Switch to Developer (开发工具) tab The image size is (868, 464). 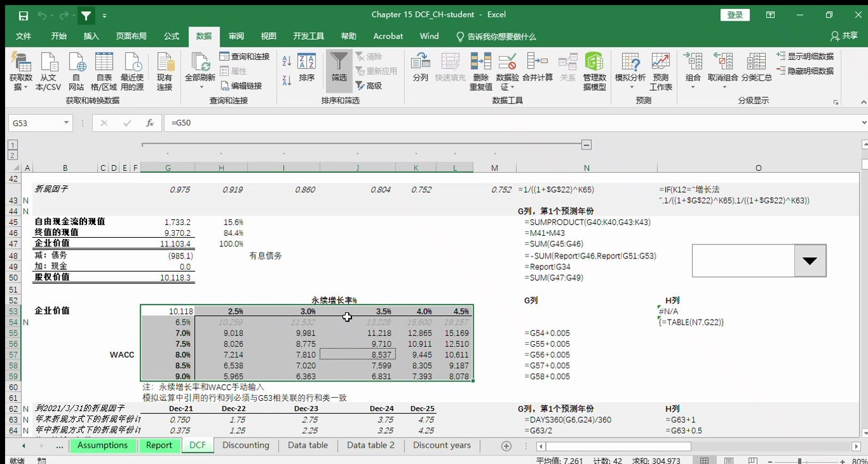coord(308,36)
